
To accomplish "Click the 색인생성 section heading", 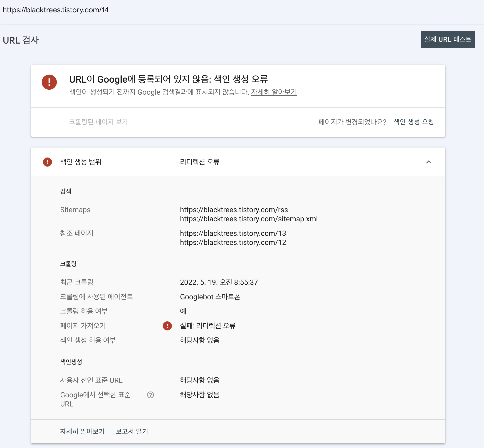I will (x=71, y=362).
